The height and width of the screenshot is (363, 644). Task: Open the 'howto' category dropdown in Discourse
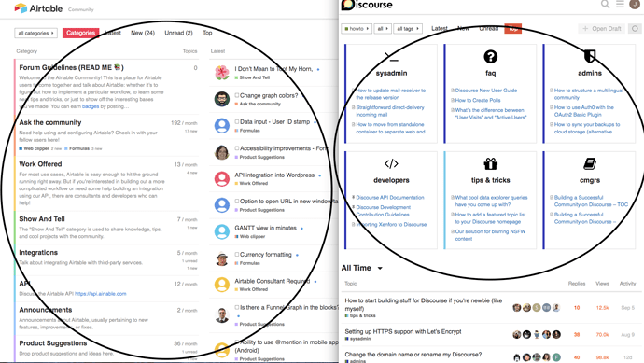click(x=357, y=28)
